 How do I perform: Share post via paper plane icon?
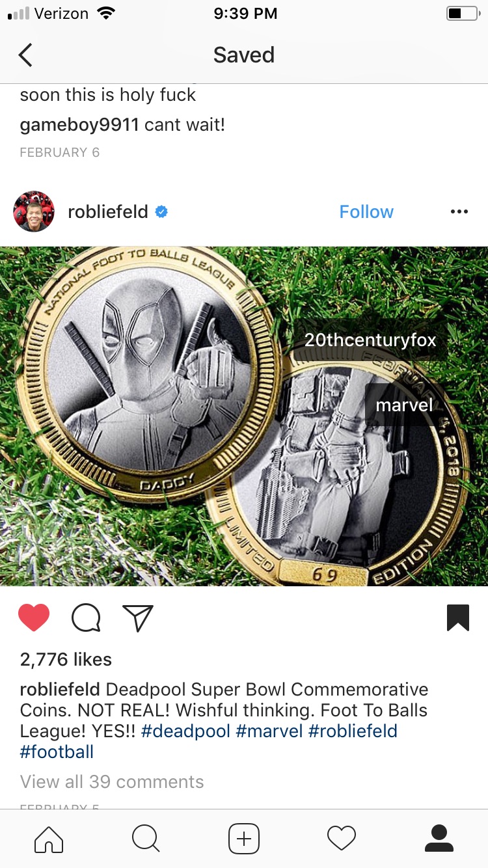pyautogui.click(x=137, y=617)
